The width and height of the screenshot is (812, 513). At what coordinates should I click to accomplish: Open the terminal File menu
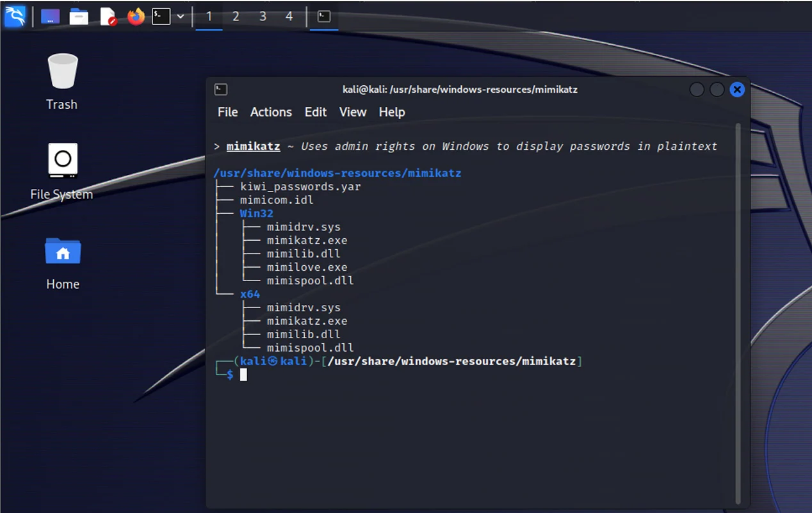point(227,112)
